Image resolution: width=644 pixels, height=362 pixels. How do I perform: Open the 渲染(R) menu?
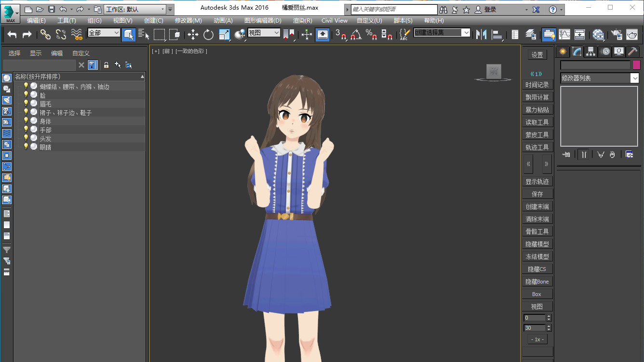point(302,20)
